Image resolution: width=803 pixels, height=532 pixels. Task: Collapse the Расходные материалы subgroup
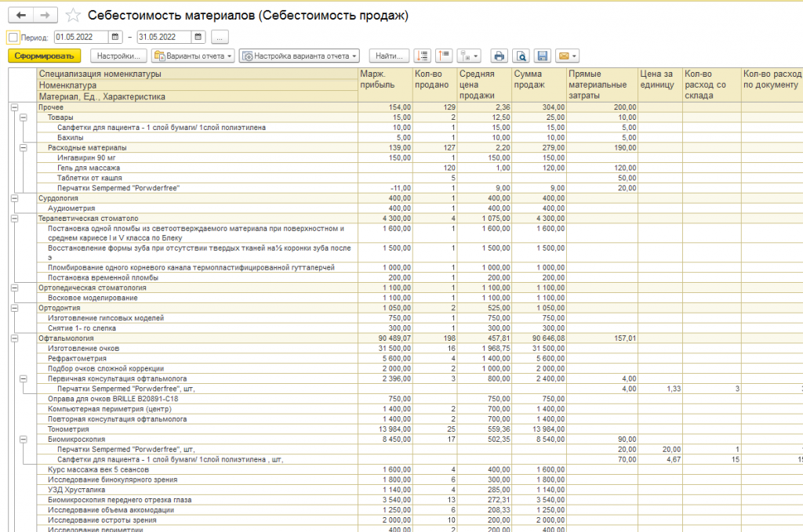(x=23, y=148)
